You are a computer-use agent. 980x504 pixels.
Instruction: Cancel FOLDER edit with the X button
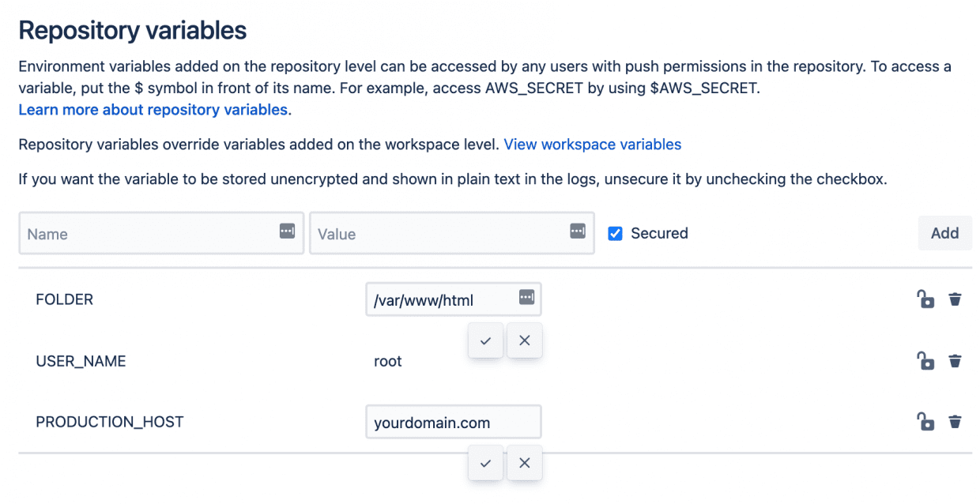pos(524,340)
